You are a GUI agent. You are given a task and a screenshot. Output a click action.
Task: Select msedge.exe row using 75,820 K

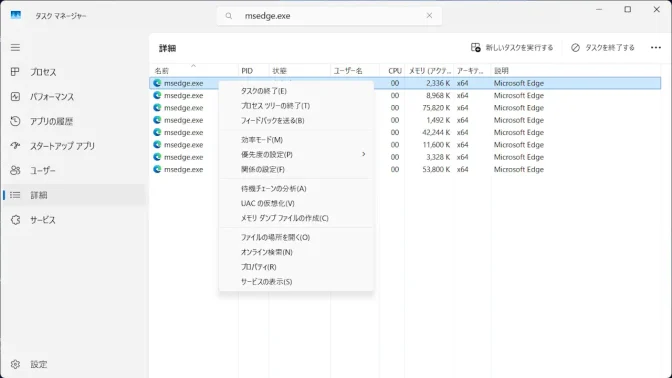click(x=405, y=108)
